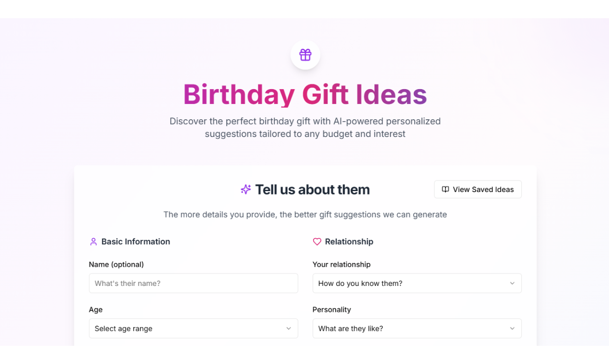Expand the personality selector chevron
This screenshot has width=609, height=364.
pos(512,329)
